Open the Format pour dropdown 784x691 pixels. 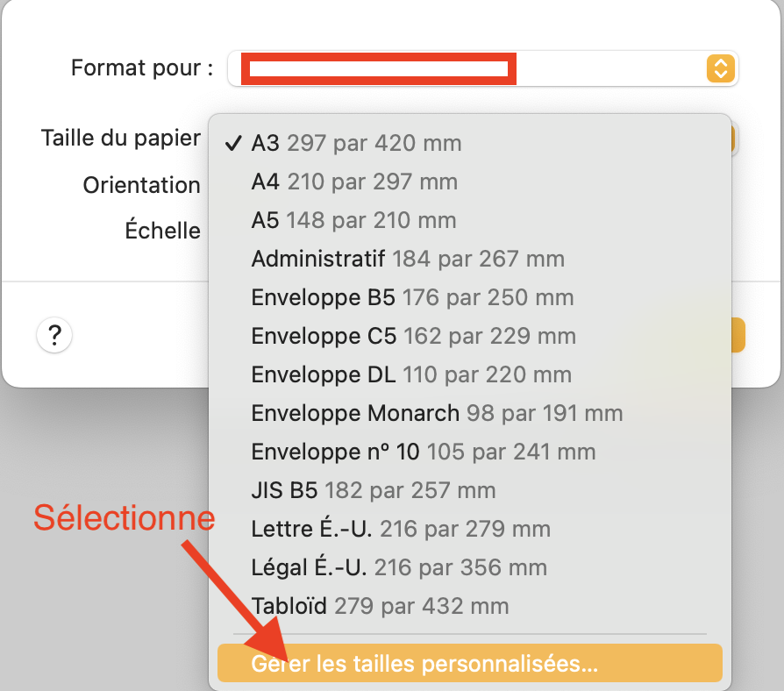(x=482, y=68)
